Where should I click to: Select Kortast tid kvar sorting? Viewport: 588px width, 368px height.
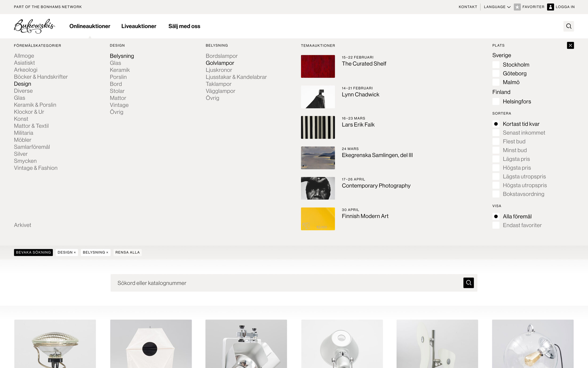pos(496,124)
